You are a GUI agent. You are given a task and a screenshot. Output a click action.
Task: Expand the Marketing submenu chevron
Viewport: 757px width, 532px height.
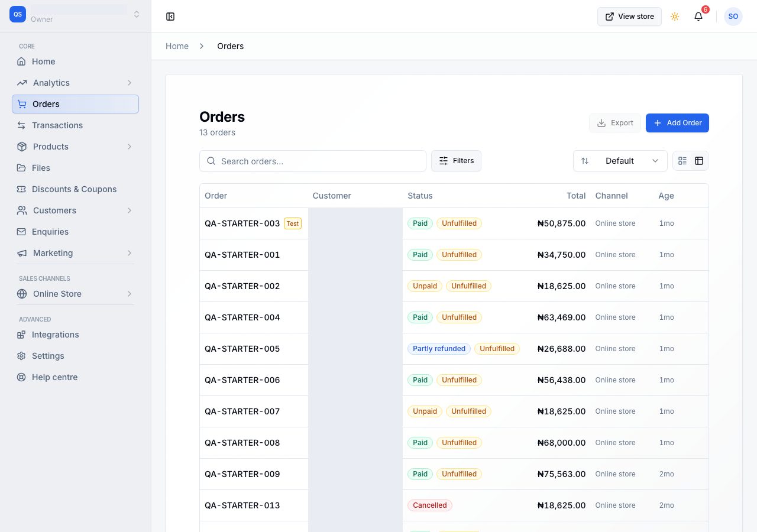click(129, 253)
